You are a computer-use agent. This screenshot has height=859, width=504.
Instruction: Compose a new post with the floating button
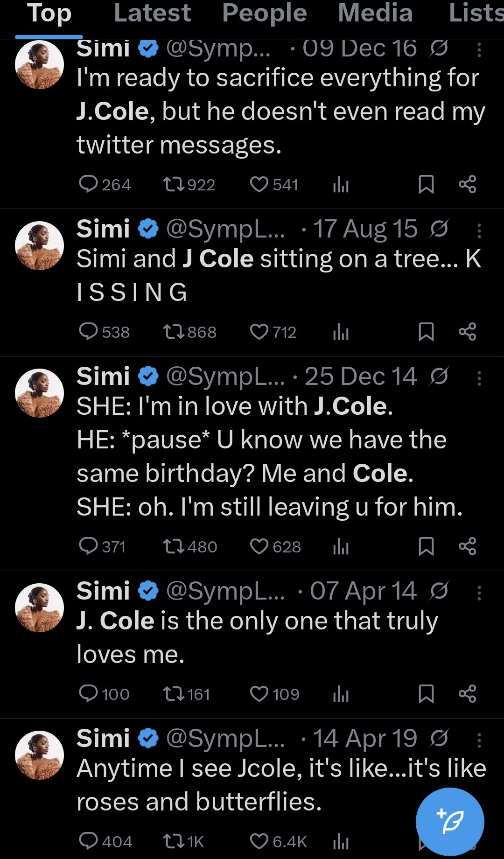(x=449, y=822)
